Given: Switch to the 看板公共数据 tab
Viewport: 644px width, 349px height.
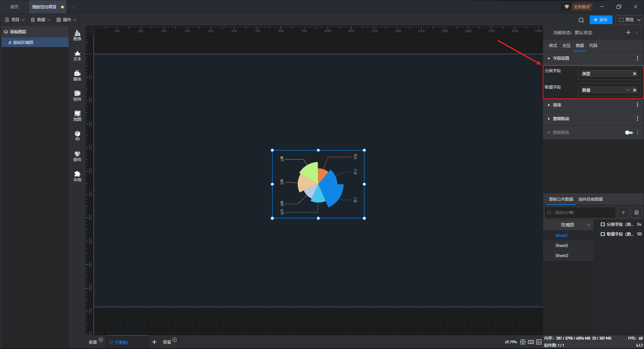Looking at the screenshot, I should (x=561, y=199).
